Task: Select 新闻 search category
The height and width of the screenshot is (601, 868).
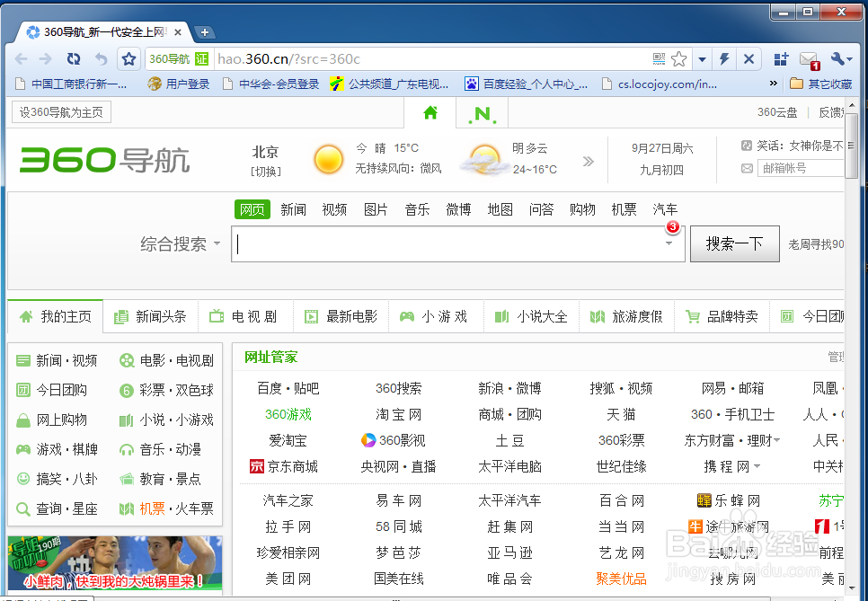Action: (x=293, y=209)
